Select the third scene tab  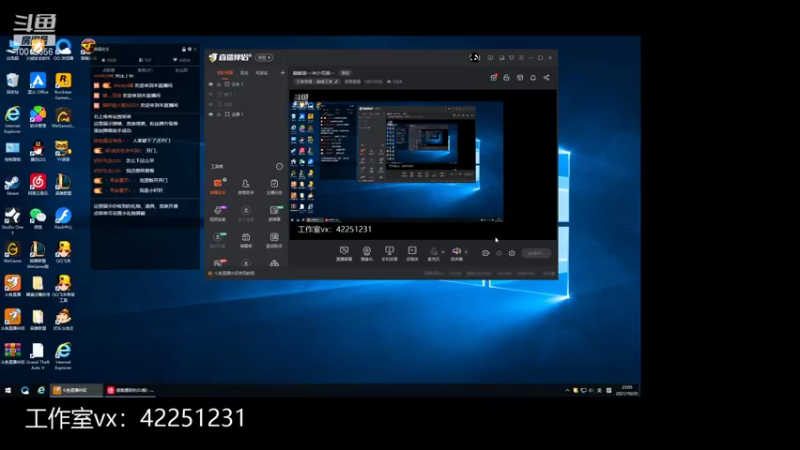click(261, 73)
